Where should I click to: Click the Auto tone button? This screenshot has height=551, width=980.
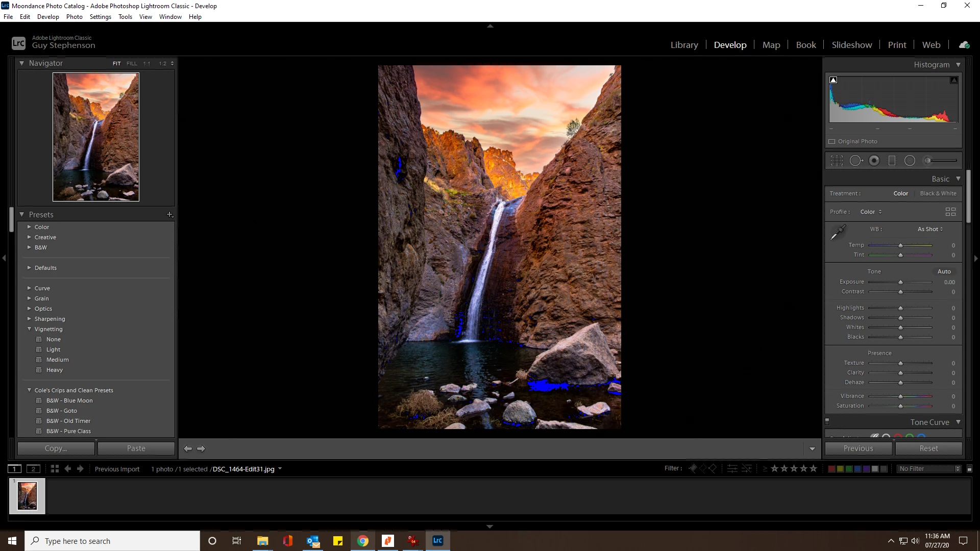click(x=944, y=271)
